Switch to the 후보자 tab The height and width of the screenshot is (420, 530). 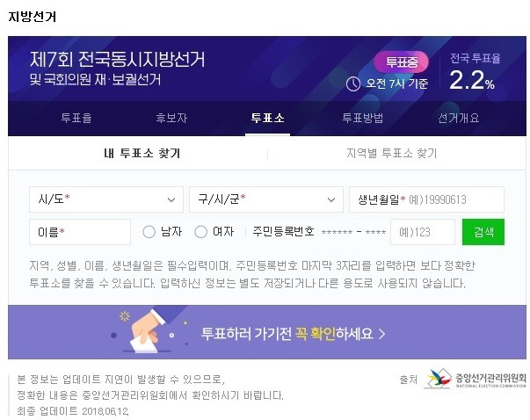click(x=171, y=118)
